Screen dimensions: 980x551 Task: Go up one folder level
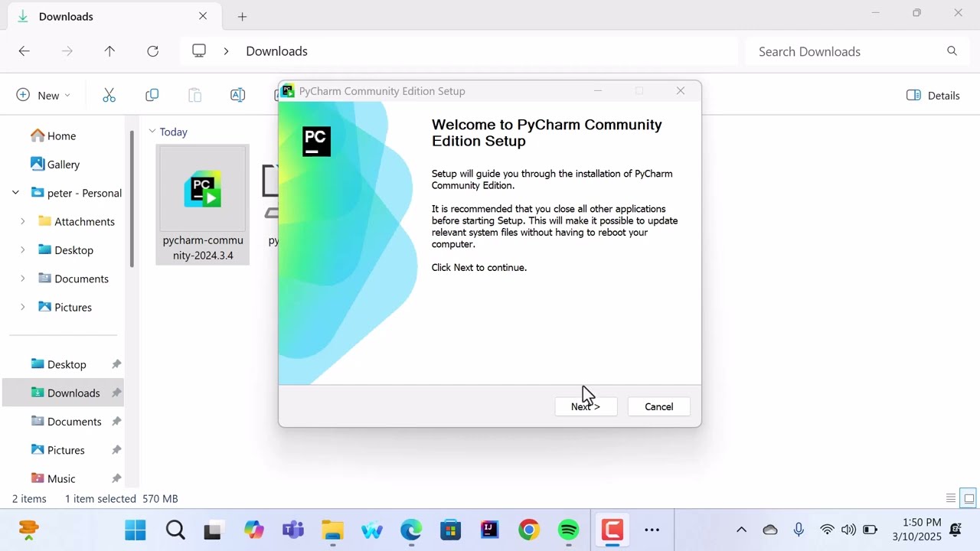109,51
